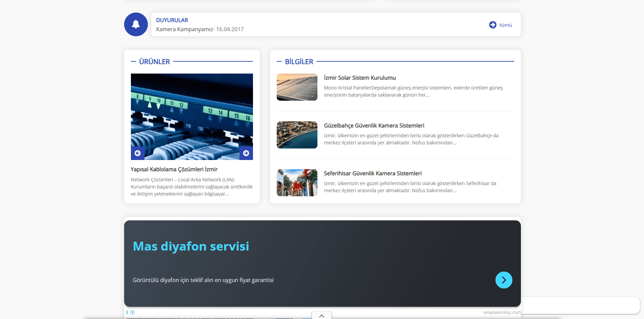Click Mono Kristal Paneller description text
The image size is (644, 319).
coord(413,91)
